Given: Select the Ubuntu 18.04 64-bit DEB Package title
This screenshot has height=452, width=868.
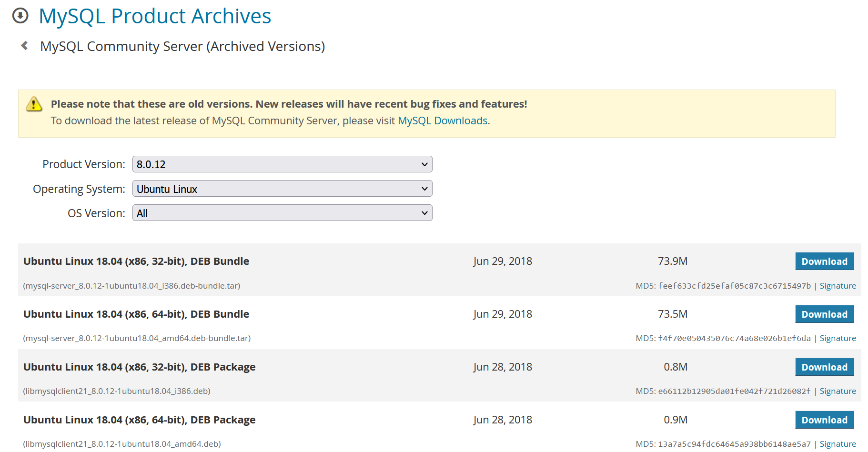Looking at the screenshot, I should (x=139, y=420).
